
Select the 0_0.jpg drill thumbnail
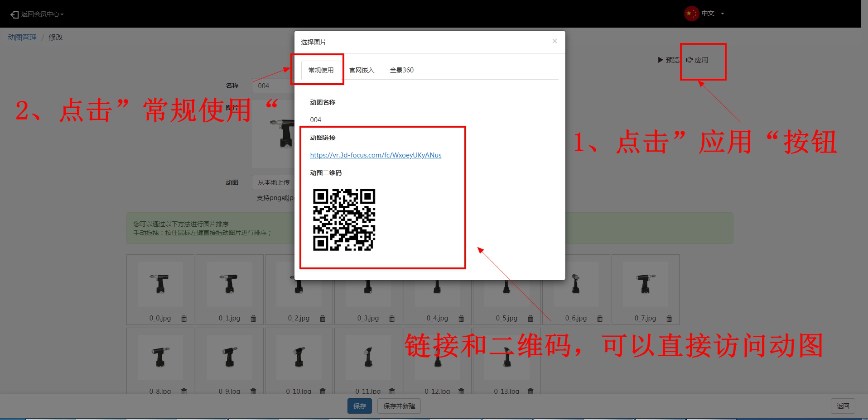[x=160, y=284]
